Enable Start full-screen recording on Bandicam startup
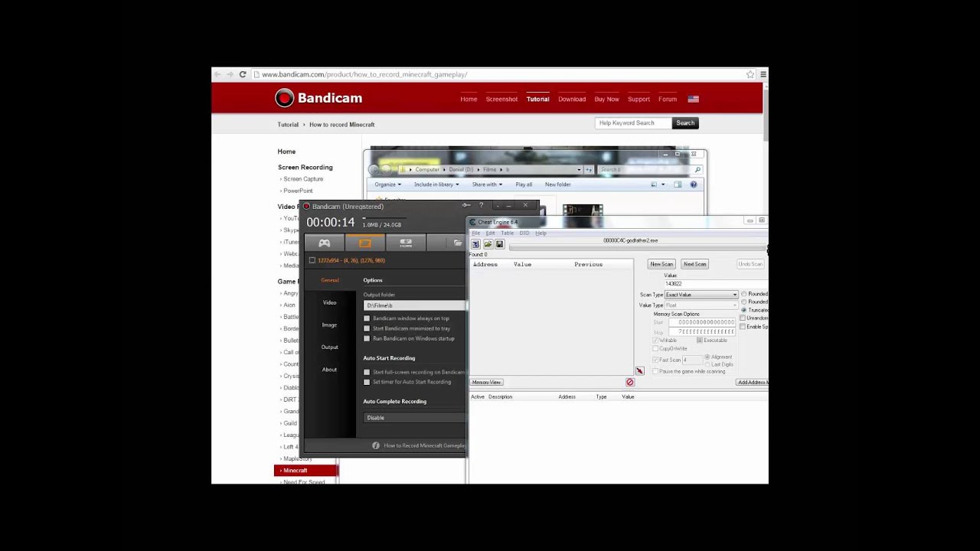The height and width of the screenshot is (551, 980). coord(367,372)
